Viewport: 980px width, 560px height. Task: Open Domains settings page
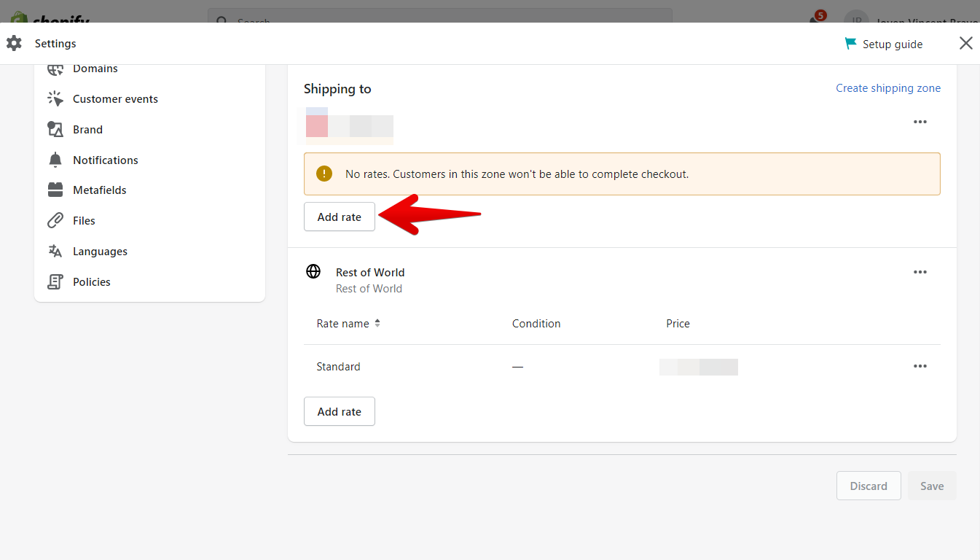coord(95,69)
